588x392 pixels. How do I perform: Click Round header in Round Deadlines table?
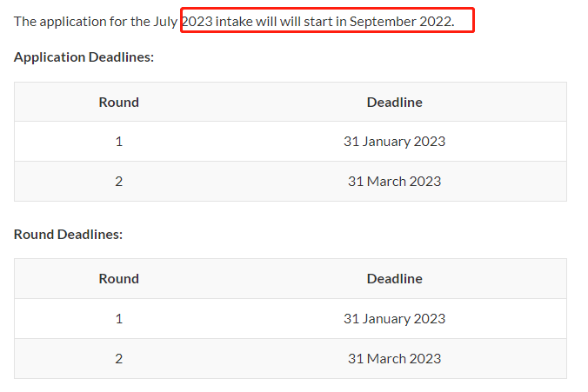coord(118,279)
